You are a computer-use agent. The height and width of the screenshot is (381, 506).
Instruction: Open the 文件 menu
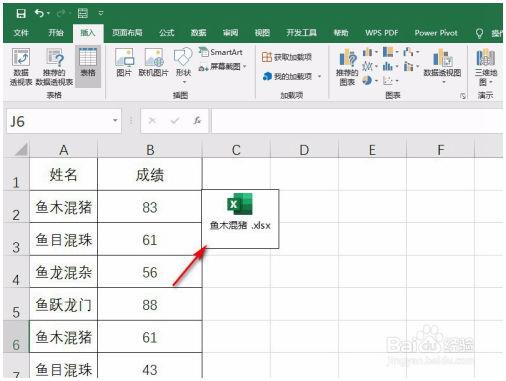click(21, 33)
